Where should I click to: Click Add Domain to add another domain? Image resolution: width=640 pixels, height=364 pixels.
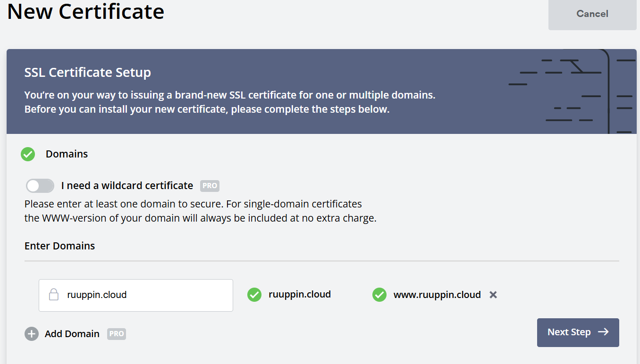pyautogui.click(x=72, y=333)
